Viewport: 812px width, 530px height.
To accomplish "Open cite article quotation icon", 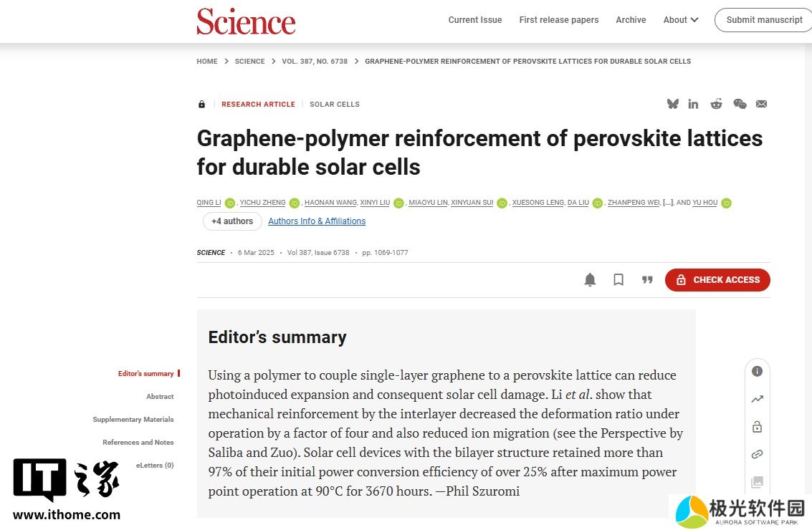I will [647, 280].
